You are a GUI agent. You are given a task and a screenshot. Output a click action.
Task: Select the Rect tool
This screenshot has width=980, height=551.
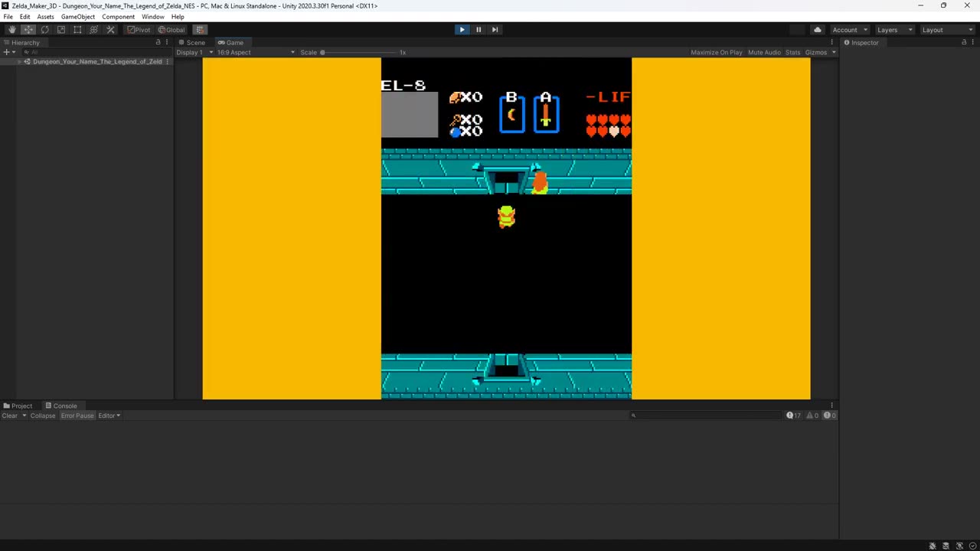click(x=77, y=30)
